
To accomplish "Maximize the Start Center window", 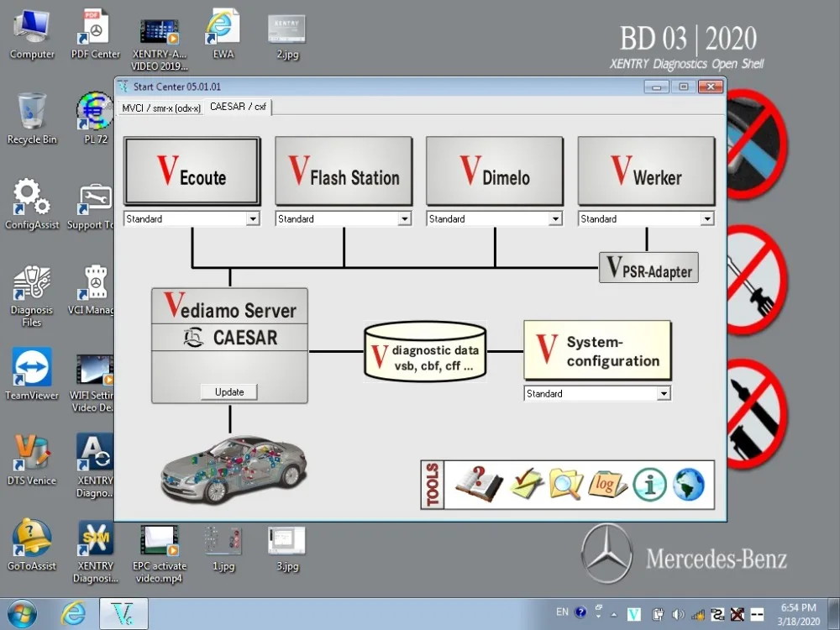I will click(x=683, y=87).
